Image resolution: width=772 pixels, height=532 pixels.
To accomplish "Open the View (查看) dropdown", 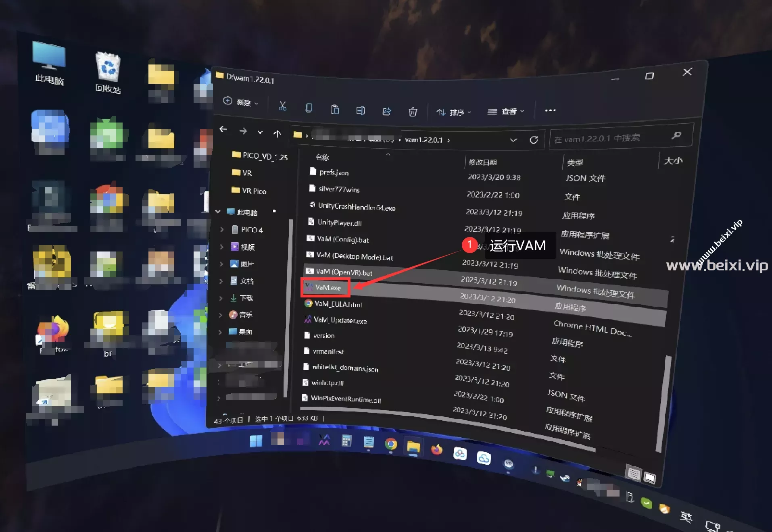I will point(506,111).
